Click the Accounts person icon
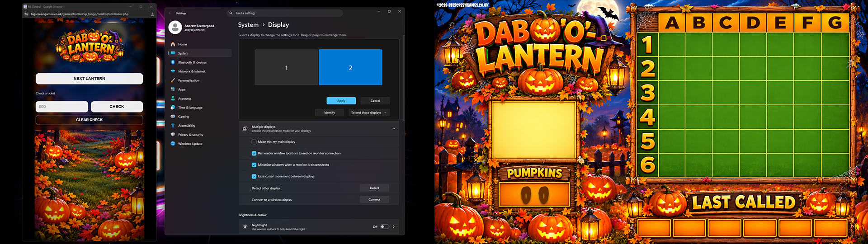Screen dimensions: 868x244 coord(173,99)
